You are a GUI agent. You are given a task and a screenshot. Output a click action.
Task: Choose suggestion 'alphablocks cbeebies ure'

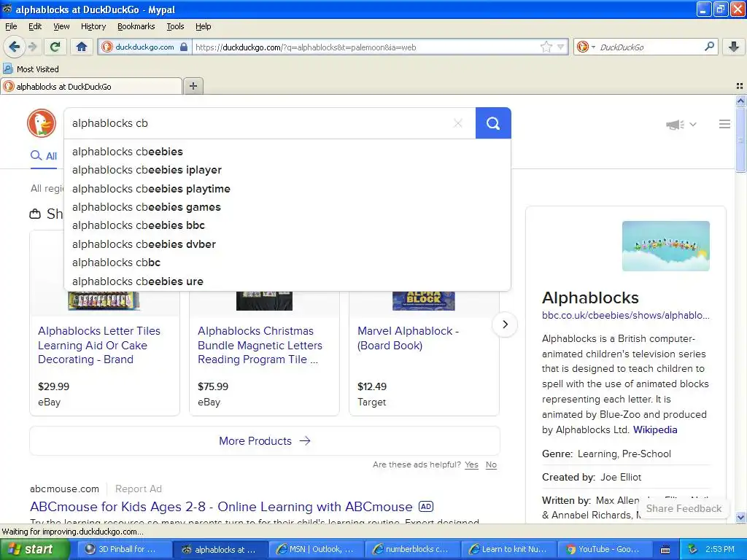point(287,281)
